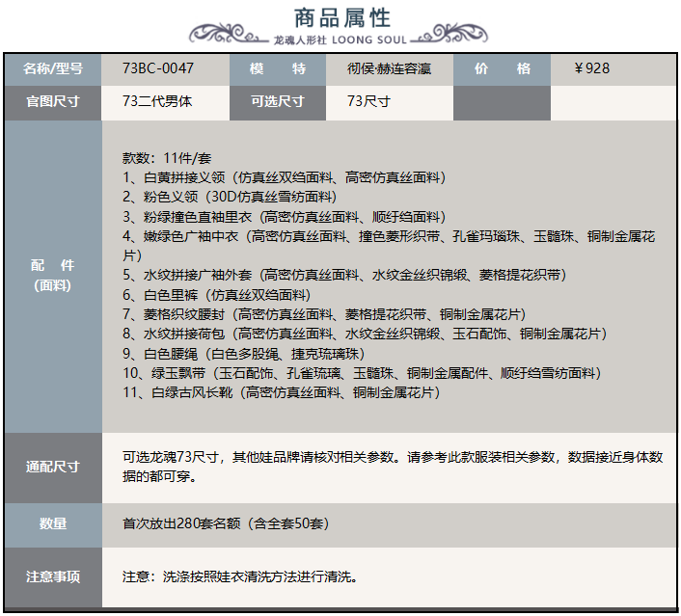Click the 龙魂人形社 LOONG SOUL brand text

click(x=340, y=40)
